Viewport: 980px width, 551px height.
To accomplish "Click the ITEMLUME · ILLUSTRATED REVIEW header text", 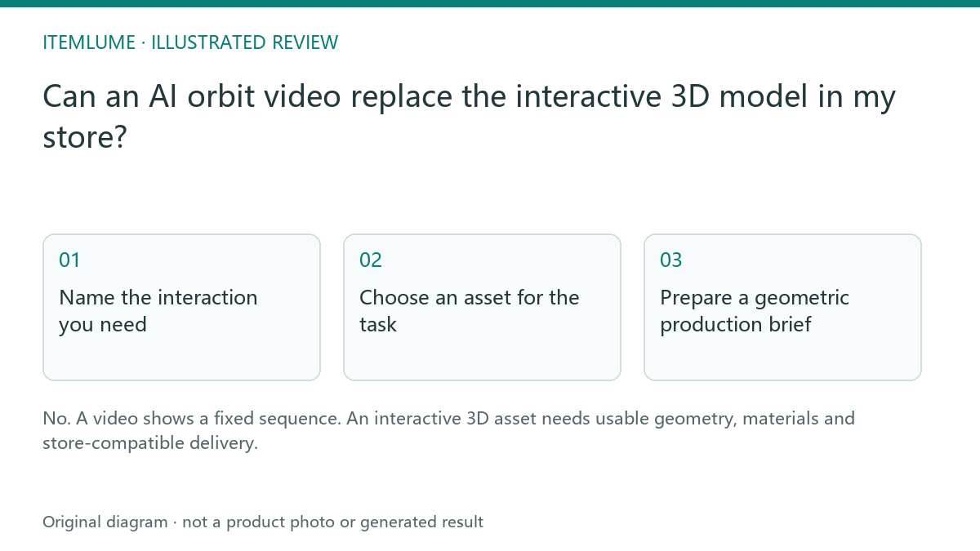I will point(190,42).
